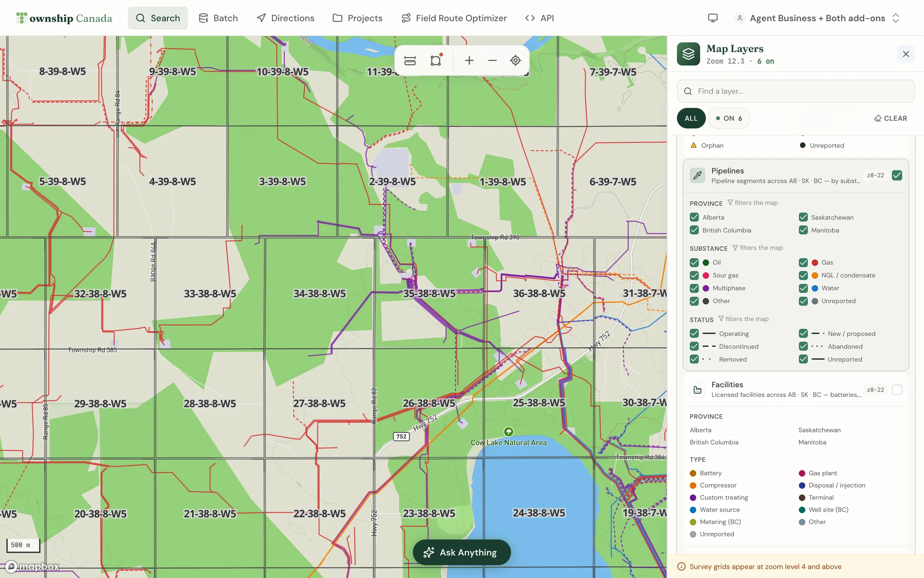Click the Hwy 752 road shield
The image size is (924, 578).
pyautogui.click(x=401, y=437)
